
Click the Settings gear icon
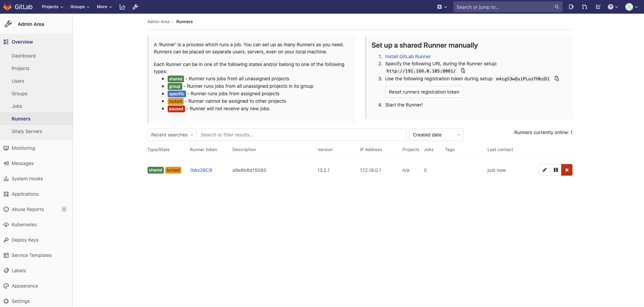pos(6,301)
